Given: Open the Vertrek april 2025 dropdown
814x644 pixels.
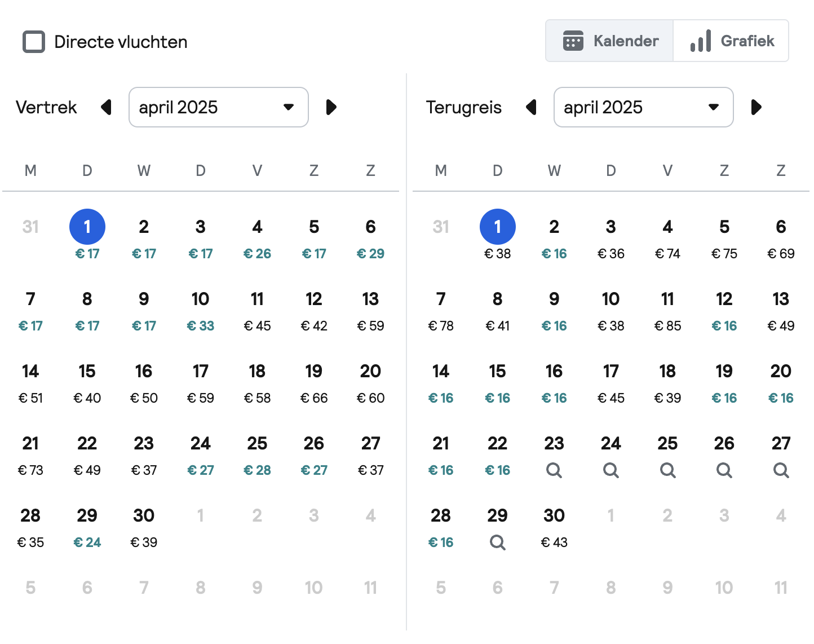Looking at the screenshot, I should 219,107.
